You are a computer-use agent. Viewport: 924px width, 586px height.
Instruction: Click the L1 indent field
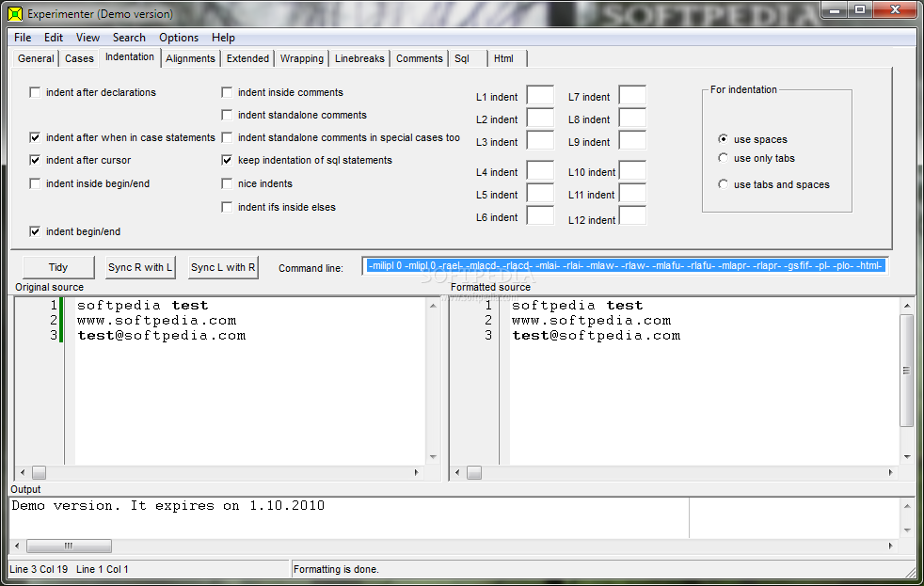[x=540, y=95]
